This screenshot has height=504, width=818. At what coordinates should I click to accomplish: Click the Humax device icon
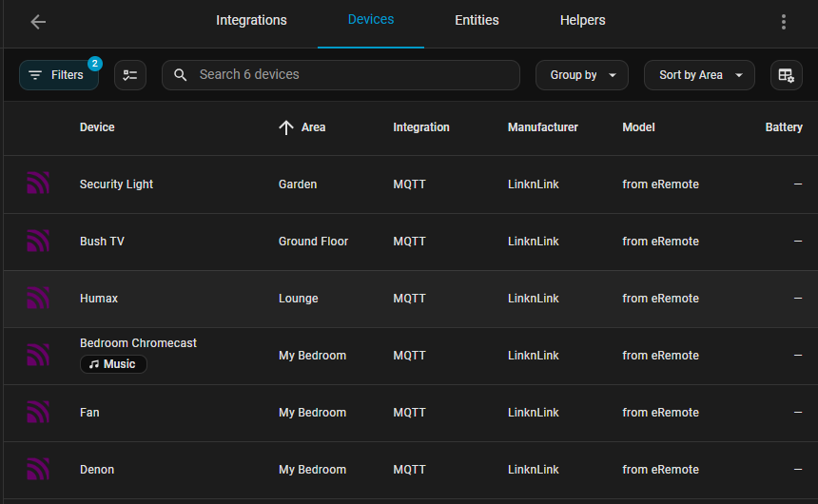click(x=38, y=299)
